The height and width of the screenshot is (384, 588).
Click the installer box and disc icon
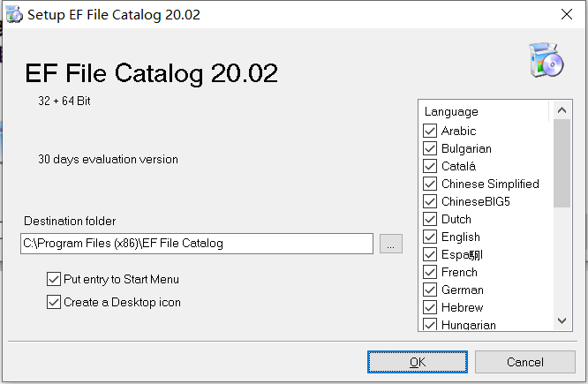point(546,60)
